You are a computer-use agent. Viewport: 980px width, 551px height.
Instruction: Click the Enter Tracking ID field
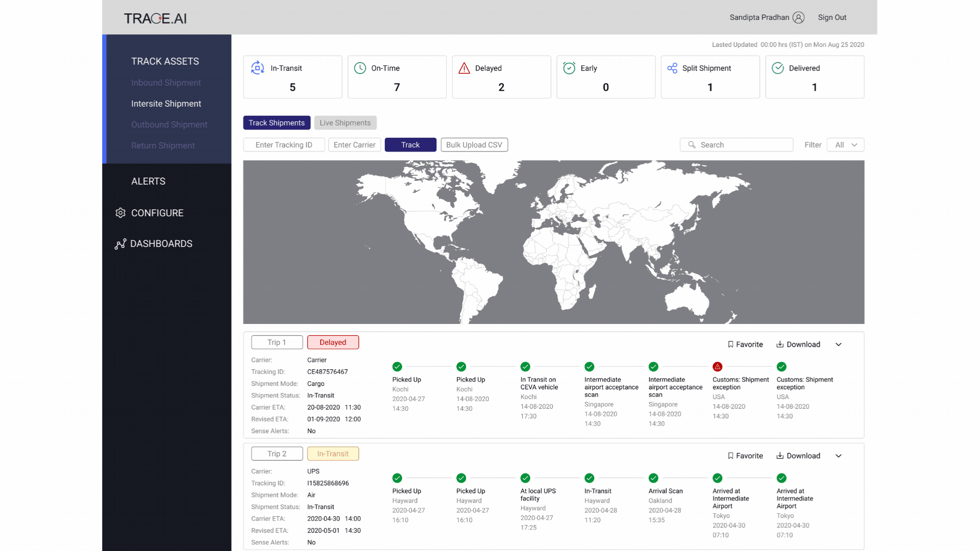(x=284, y=145)
